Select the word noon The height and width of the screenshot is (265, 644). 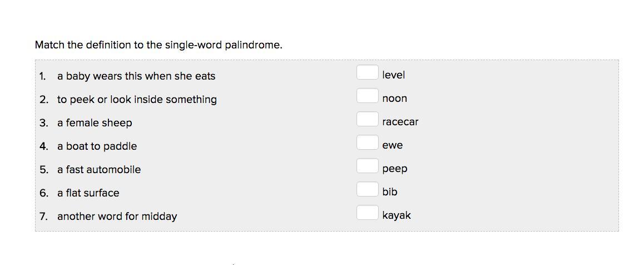(395, 99)
